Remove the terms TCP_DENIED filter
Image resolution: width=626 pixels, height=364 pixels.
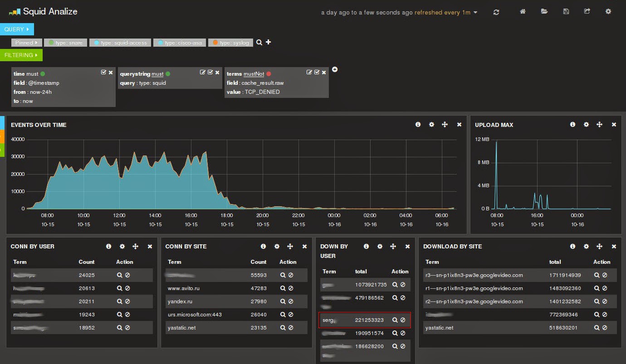click(x=324, y=73)
